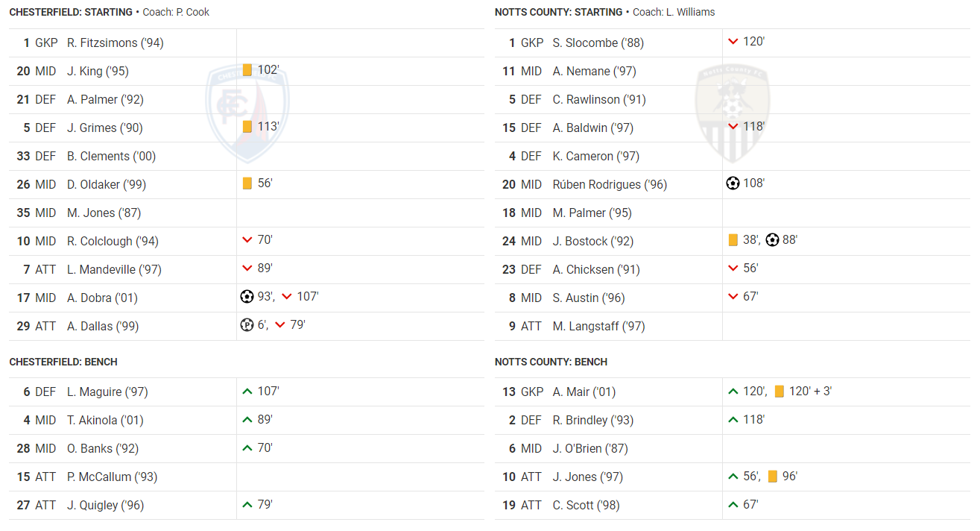Click A. Mair's yellow card icon
Viewport: 980px width, 531px height.
780,392
